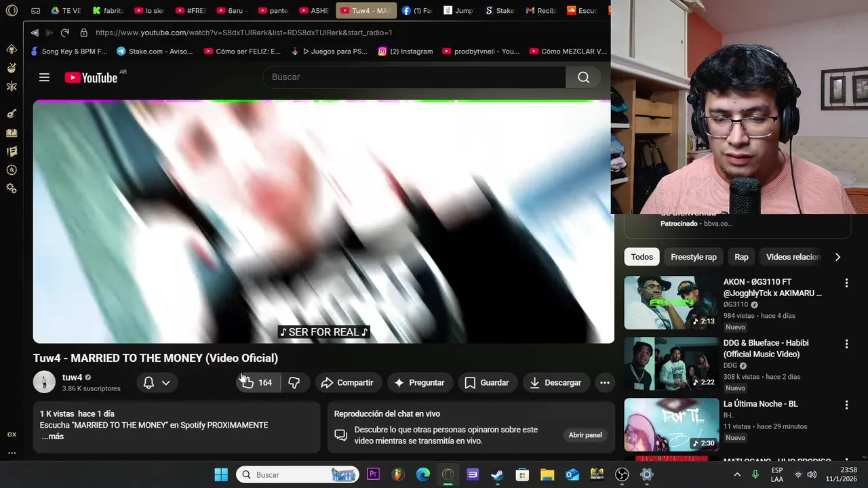Switch to the Facebook (1) browser tab
Viewport: 868px width, 488px height.
(x=416, y=11)
